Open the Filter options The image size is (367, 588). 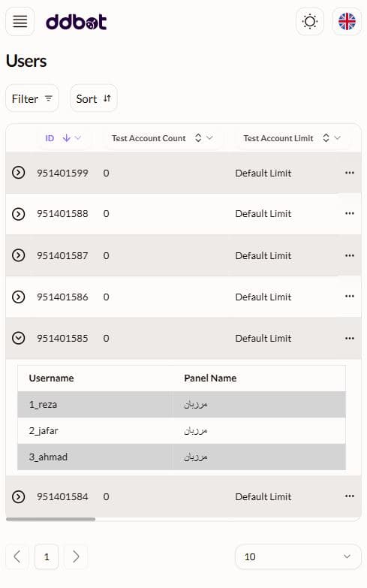[x=32, y=98]
